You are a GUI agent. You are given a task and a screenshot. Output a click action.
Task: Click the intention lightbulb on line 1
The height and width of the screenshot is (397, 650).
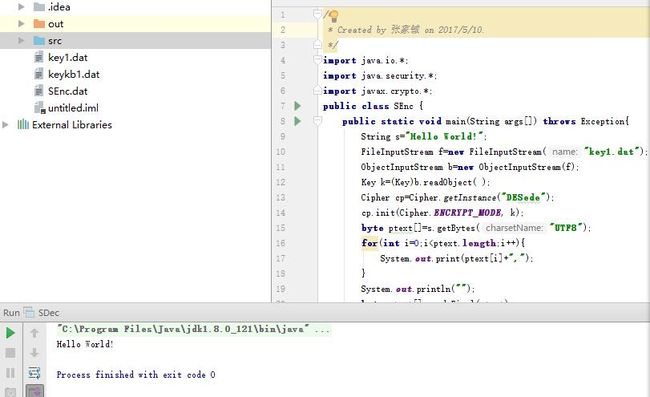[x=334, y=16]
